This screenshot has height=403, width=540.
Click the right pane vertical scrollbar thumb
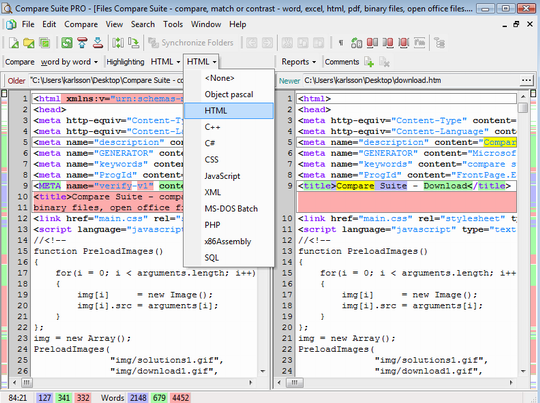click(523, 108)
